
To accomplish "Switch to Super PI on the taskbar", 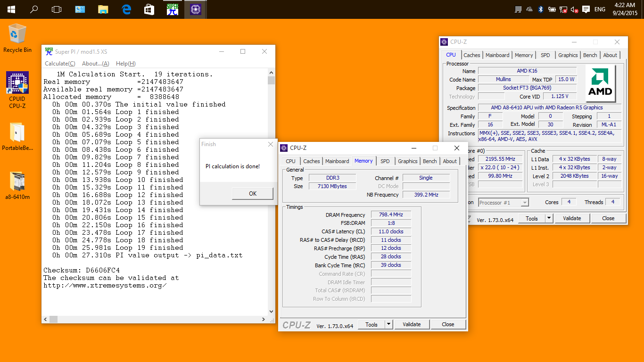I will [173, 9].
